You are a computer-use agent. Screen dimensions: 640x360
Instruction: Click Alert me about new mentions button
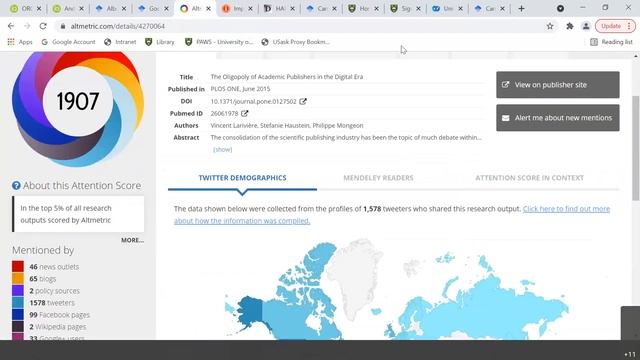point(558,118)
